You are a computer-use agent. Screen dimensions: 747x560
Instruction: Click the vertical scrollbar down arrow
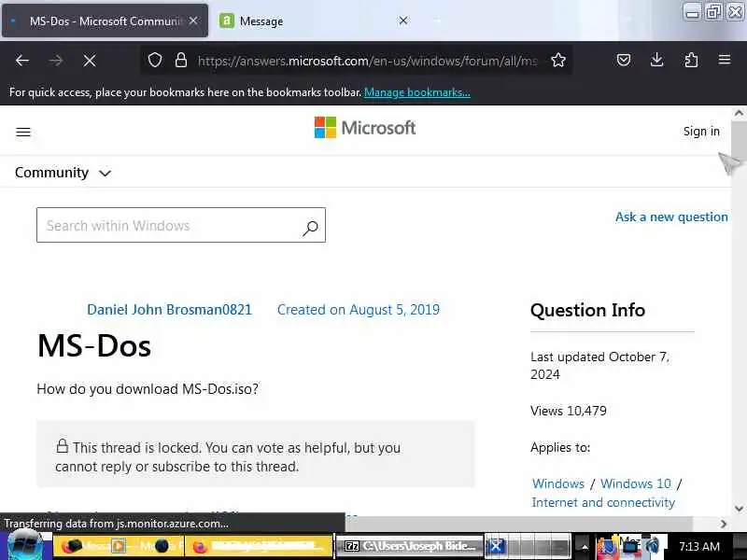tap(739, 508)
